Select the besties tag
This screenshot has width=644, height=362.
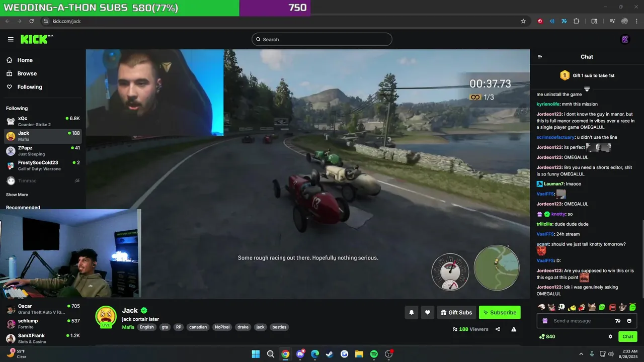tap(279, 327)
